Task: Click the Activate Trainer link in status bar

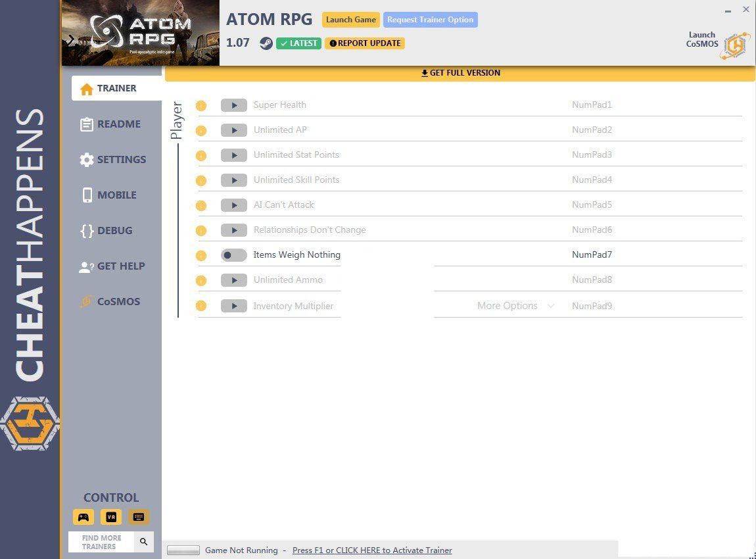Action: click(371, 550)
